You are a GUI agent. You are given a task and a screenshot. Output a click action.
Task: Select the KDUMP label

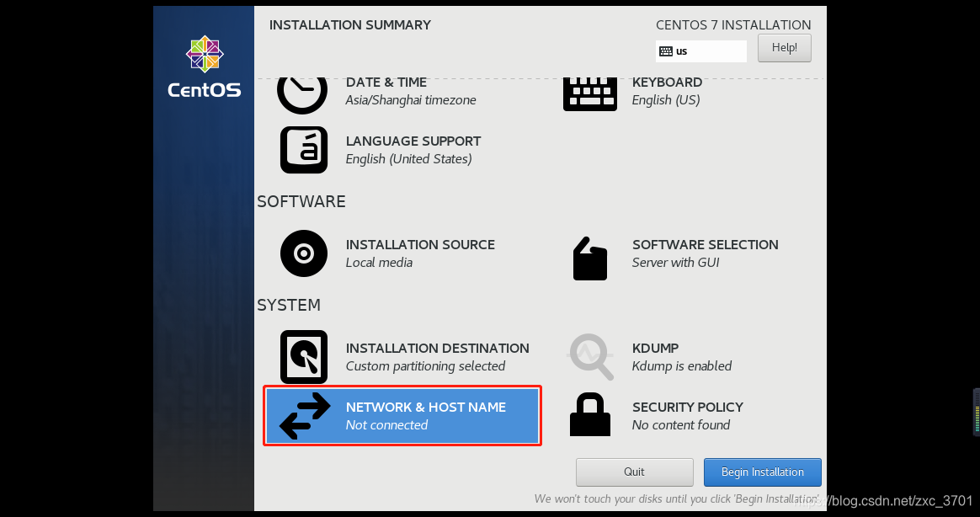point(655,349)
